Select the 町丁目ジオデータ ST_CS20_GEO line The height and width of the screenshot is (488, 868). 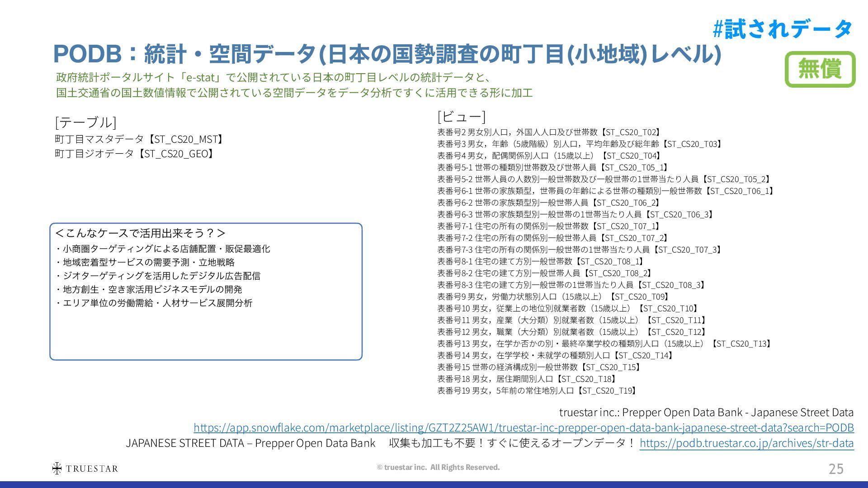(x=134, y=154)
